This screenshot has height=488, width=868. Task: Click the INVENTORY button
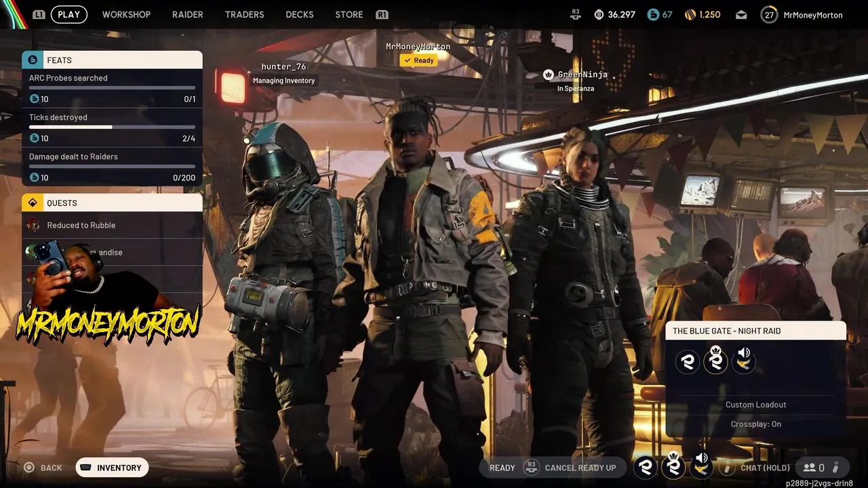pos(112,468)
